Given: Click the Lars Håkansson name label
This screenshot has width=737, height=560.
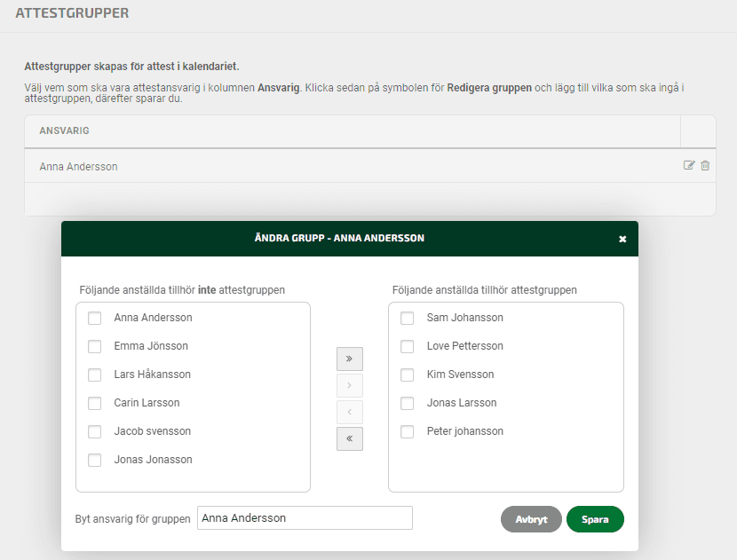Looking at the screenshot, I should pos(153,375).
